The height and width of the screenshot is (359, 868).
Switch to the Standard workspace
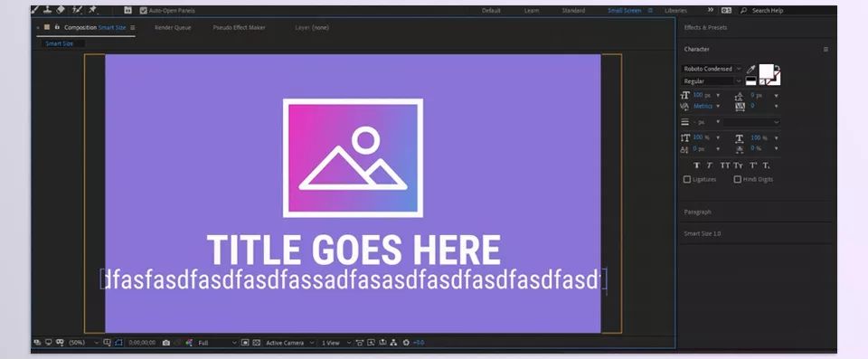click(573, 11)
